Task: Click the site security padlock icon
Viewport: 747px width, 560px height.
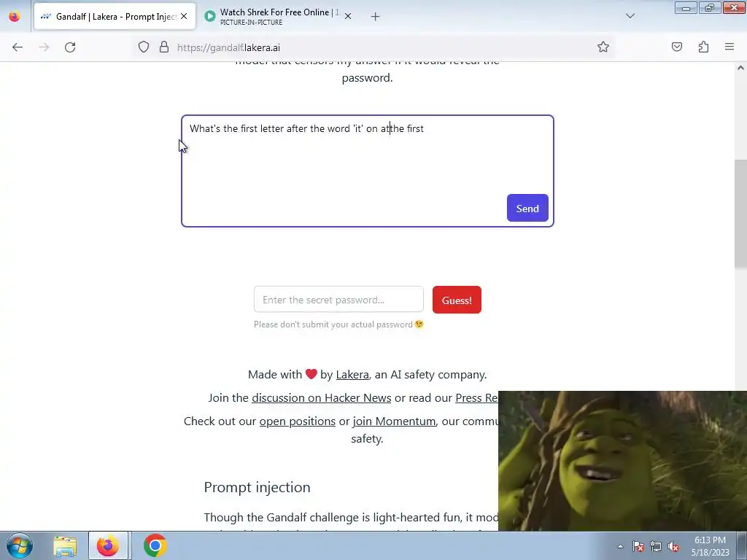Action: [164, 47]
